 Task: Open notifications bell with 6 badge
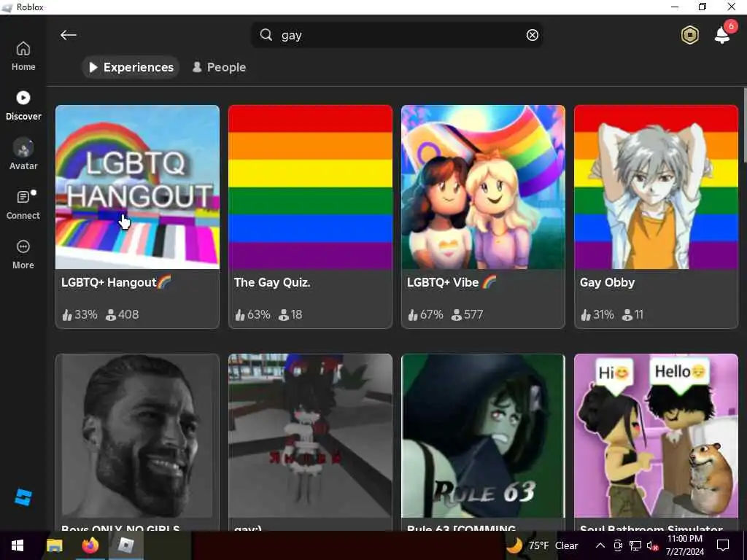pyautogui.click(x=723, y=34)
